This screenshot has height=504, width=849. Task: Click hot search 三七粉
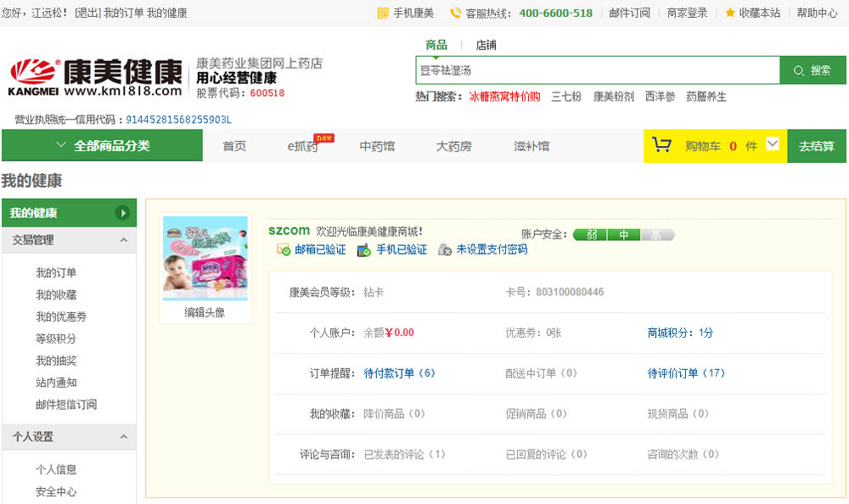point(565,97)
